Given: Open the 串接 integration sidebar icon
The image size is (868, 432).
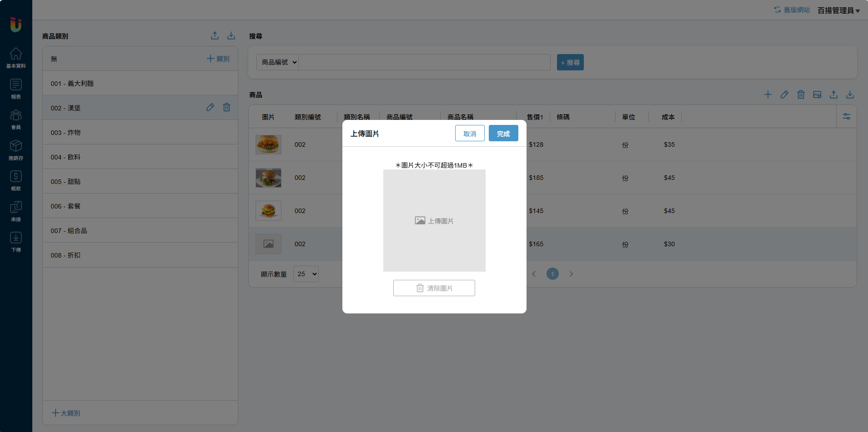Looking at the screenshot, I should click(16, 211).
